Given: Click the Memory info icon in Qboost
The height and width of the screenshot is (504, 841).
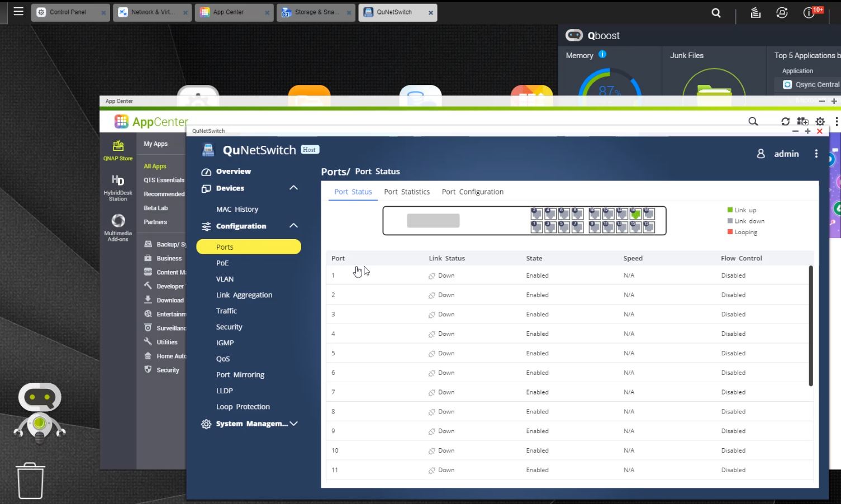Looking at the screenshot, I should coord(602,54).
